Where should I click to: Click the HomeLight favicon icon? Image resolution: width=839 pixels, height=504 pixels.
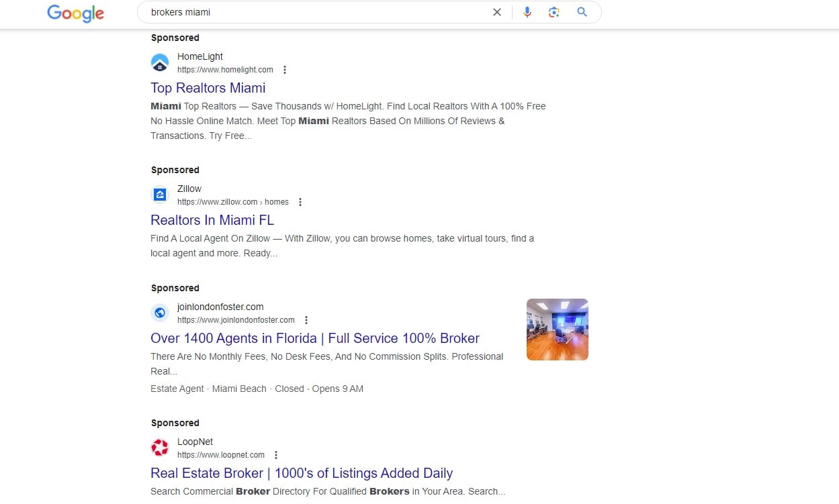coord(160,63)
